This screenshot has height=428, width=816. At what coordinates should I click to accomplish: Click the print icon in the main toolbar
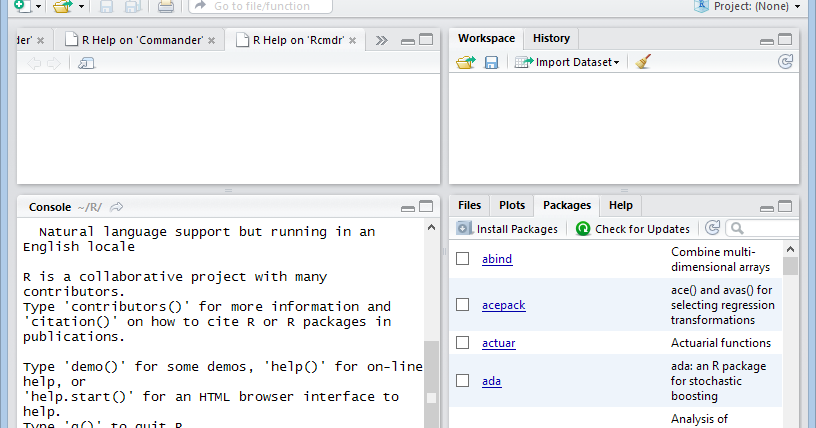166,6
